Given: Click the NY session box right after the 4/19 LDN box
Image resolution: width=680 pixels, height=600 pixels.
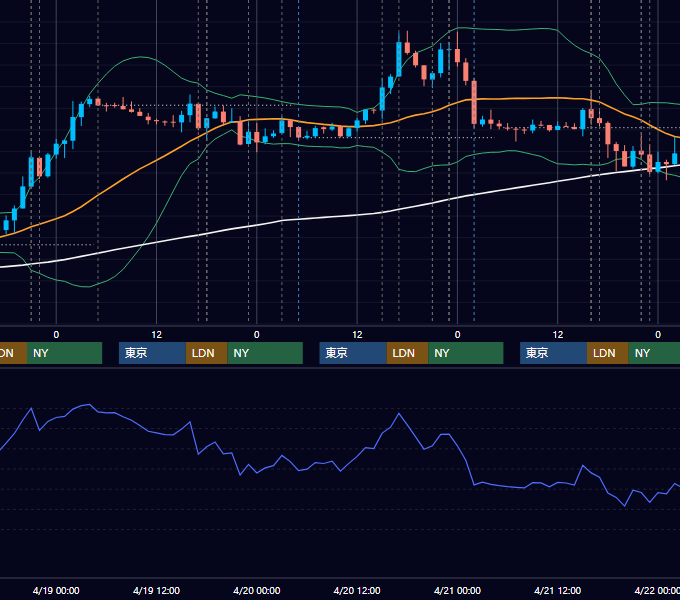Looking at the screenshot, I should pyautogui.click(x=265, y=353).
